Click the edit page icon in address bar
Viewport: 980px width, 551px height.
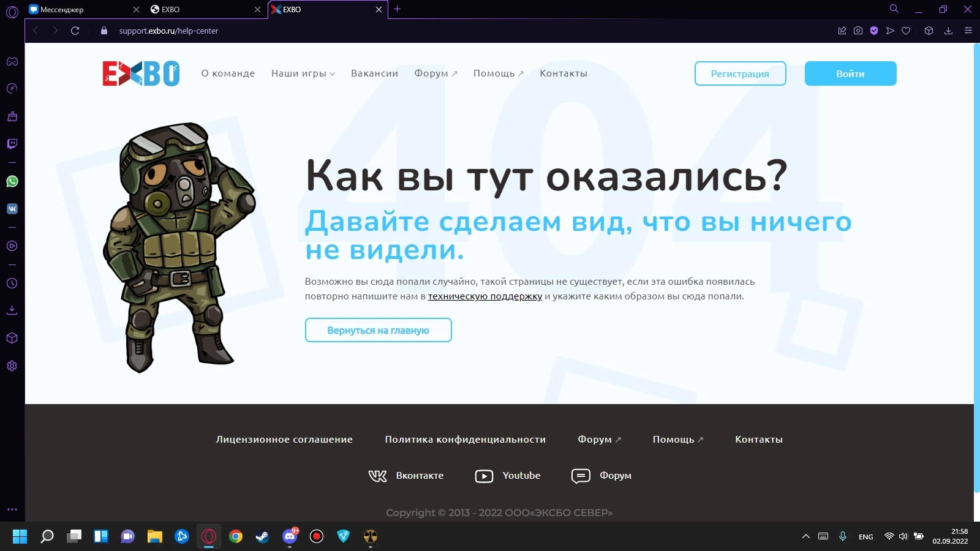pos(842,31)
